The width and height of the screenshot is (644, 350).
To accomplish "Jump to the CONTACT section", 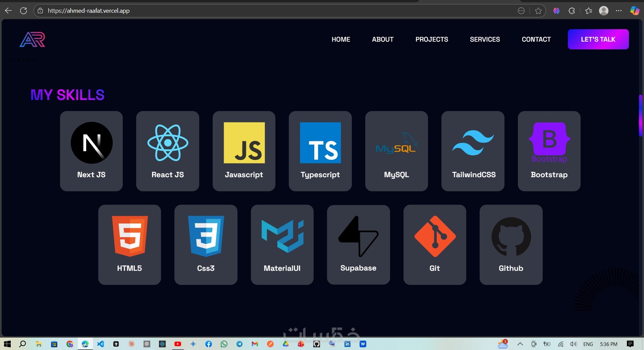I will (x=536, y=39).
